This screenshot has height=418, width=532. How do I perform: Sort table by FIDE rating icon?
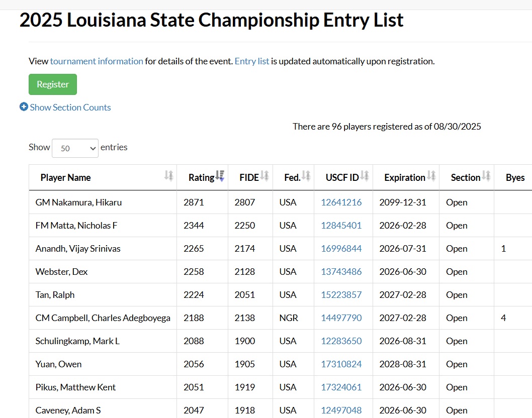pyautogui.click(x=264, y=176)
